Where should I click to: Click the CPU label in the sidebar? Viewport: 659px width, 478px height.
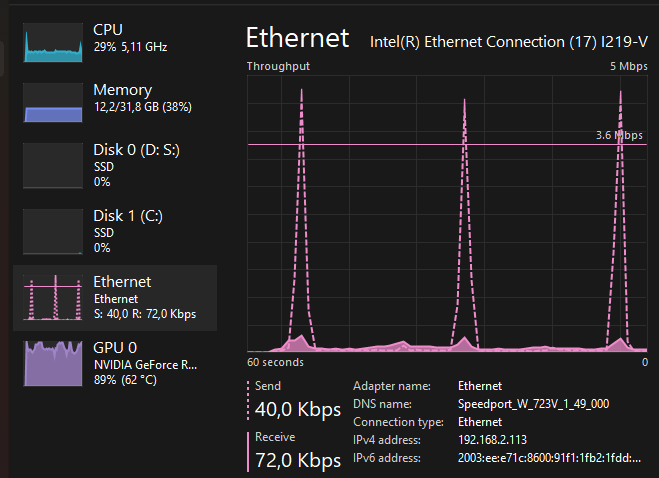[x=110, y=30]
